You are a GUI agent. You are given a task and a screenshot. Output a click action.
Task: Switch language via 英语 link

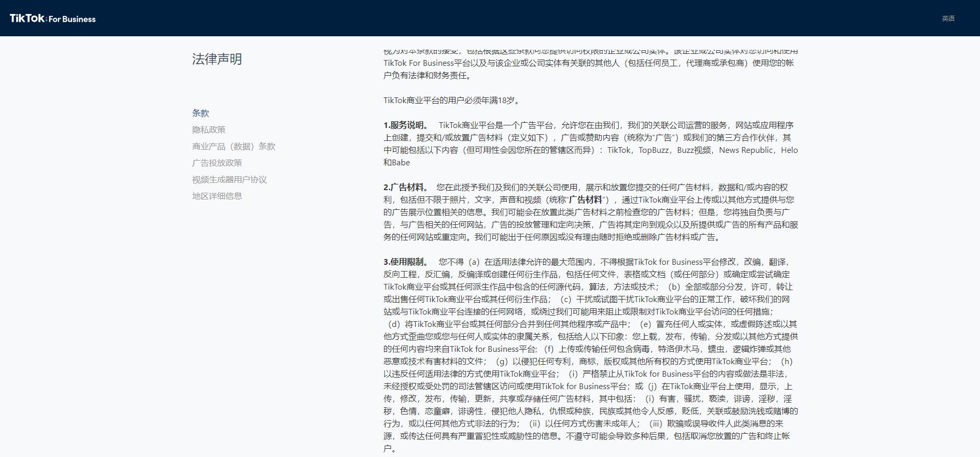click(x=948, y=19)
